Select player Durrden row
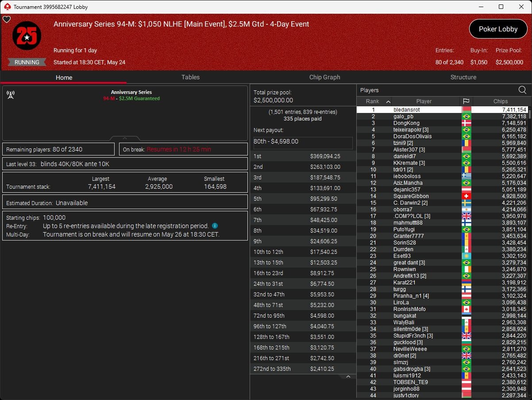The width and height of the screenshot is (532, 400). pyautogui.click(x=442, y=249)
